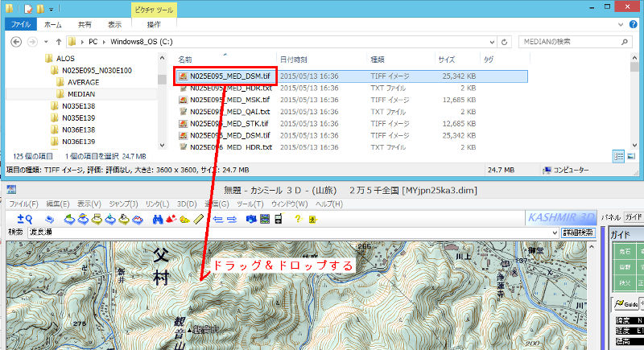
Task: Switch to details view in Explorer
Action: (619, 155)
